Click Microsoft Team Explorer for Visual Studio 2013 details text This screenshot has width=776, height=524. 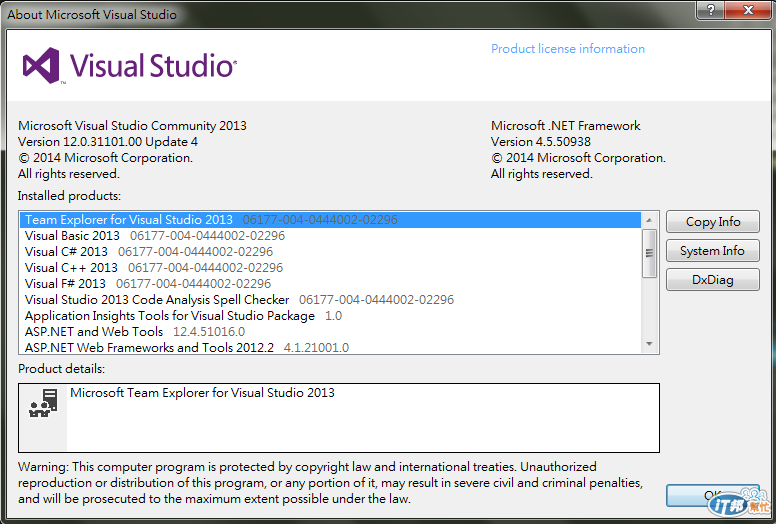(x=202, y=393)
